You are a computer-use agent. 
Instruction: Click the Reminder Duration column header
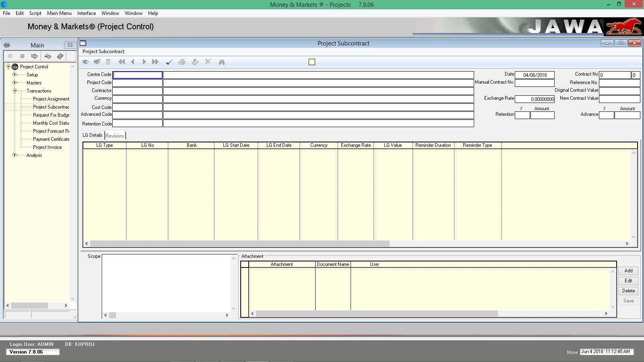coord(433,145)
